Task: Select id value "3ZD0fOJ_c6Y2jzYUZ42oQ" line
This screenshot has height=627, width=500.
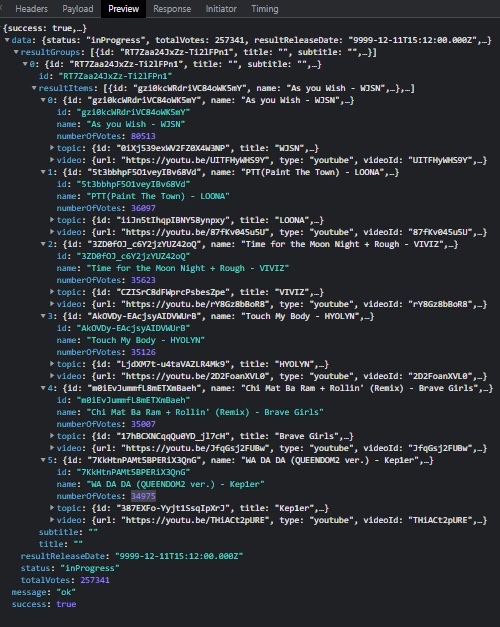Action: (x=124, y=256)
